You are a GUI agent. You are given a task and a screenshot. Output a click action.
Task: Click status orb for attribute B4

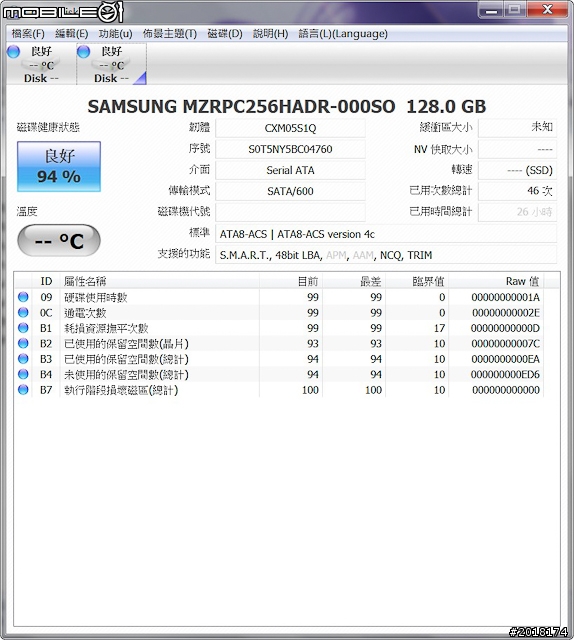23,374
